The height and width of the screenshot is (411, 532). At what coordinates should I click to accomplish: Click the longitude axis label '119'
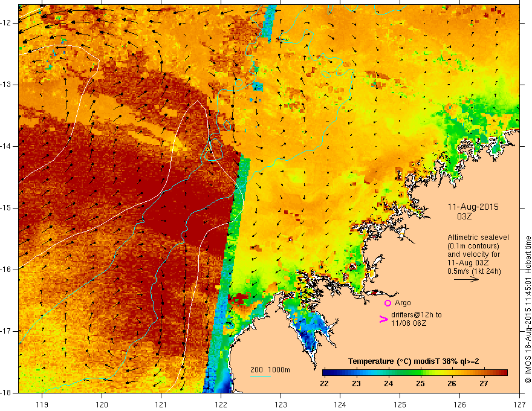(x=42, y=404)
